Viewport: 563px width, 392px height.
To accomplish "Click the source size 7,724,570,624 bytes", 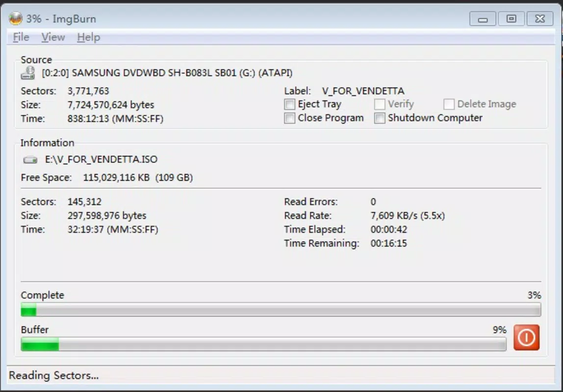I will coord(111,105).
